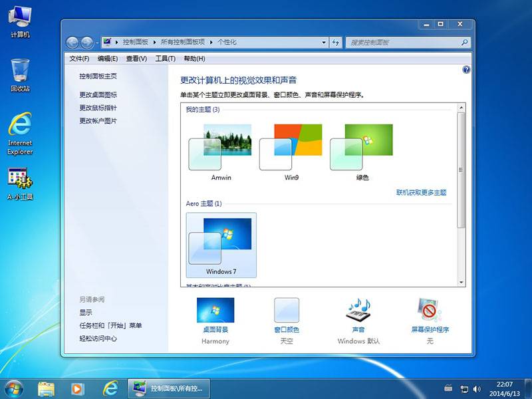532x399 pixels.
Task: Open 更改鼠标指针 link
Action: [98, 108]
